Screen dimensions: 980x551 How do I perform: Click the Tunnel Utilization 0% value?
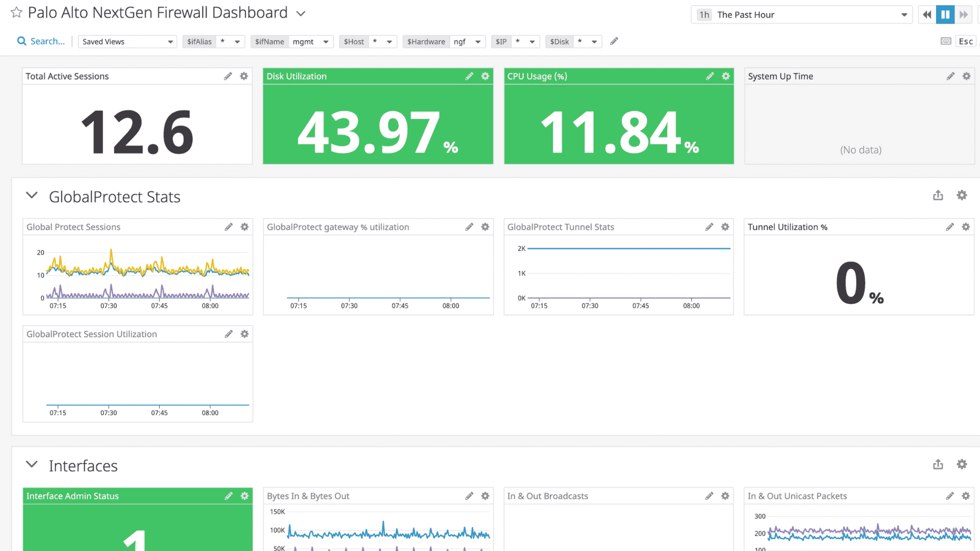[x=860, y=283]
